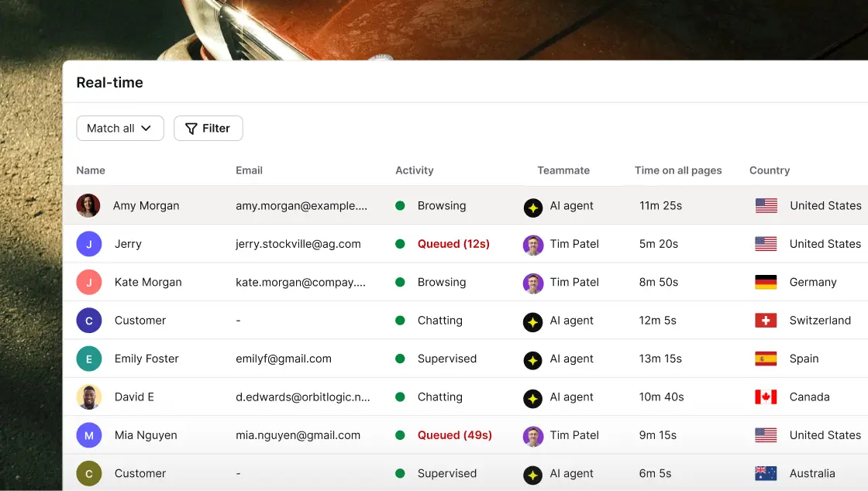The image size is (868, 491).
Task: Click Tim Patel's avatar in Jerry's row
Action: tap(533, 245)
